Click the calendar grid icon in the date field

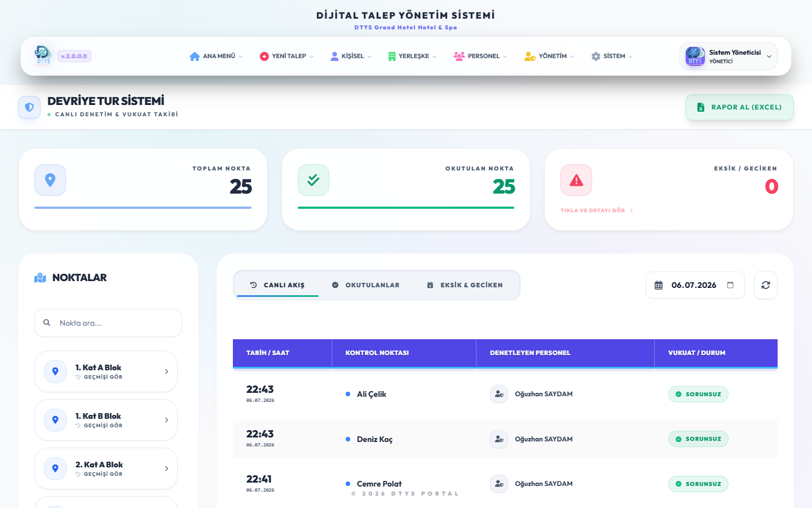[659, 285]
